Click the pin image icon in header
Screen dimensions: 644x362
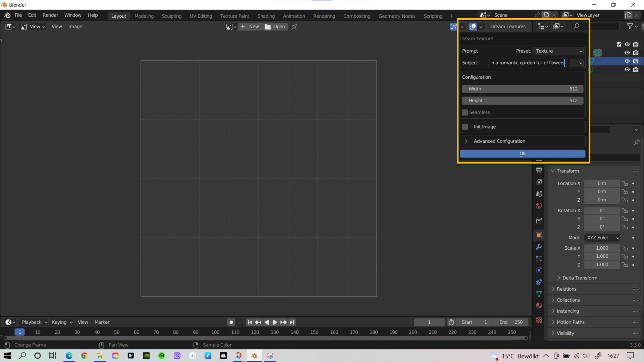coord(294,26)
